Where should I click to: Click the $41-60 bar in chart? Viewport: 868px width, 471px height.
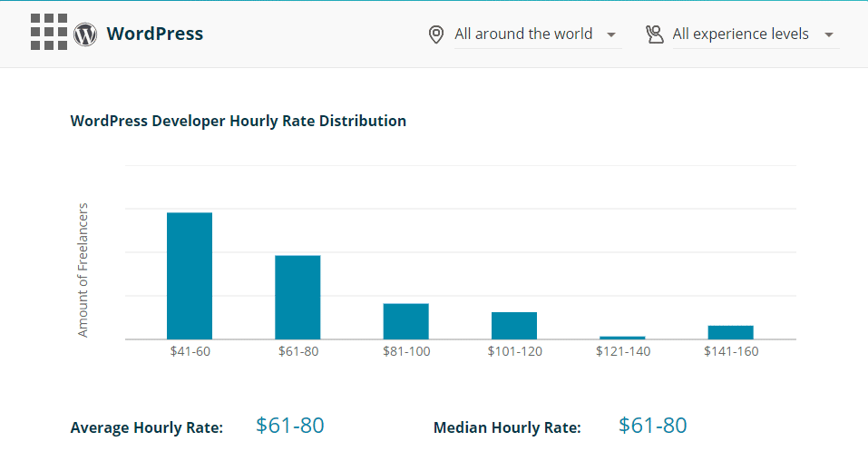(x=190, y=276)
